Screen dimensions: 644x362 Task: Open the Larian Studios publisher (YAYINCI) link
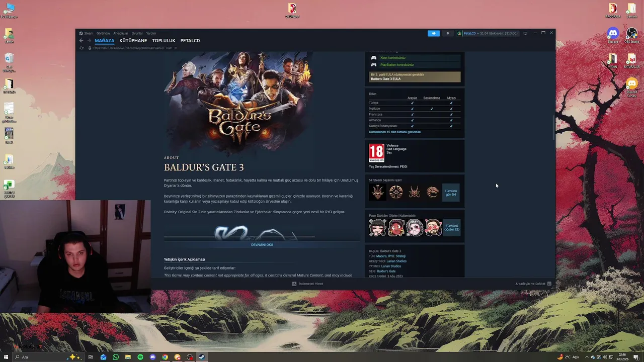click(391, 266)
